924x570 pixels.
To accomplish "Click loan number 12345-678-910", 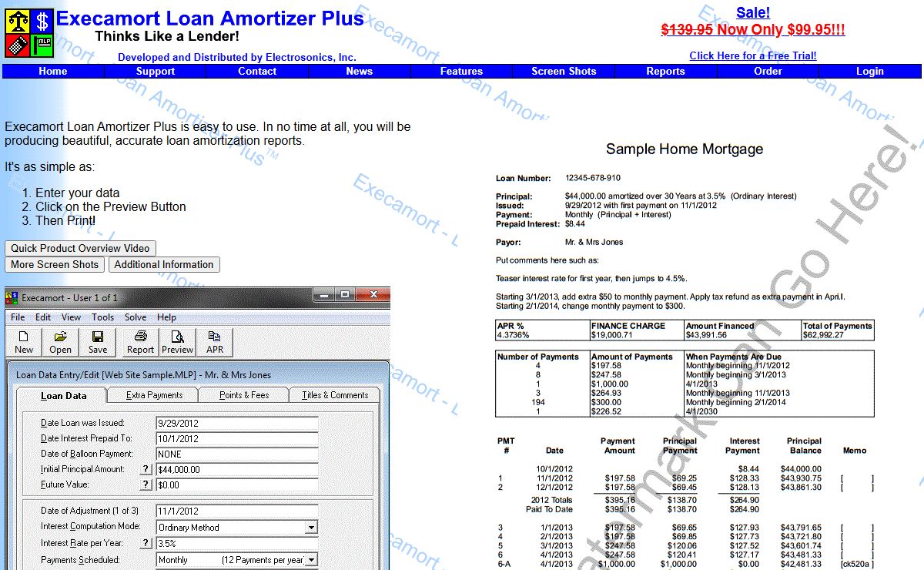I will [x=593, y=178].
